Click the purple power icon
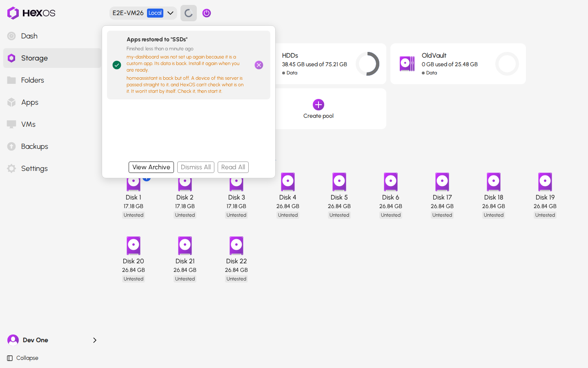This screenshot has height=368, width=588. coord(207,13)
